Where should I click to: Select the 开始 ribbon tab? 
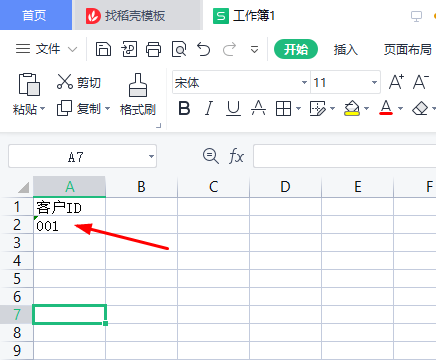pos(296,49)
